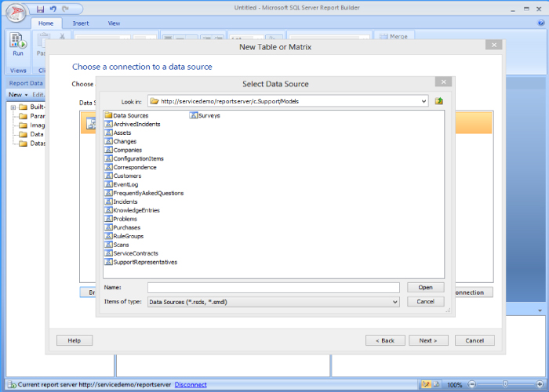Select the RuleGroups model icon
This screenshot has width=549, height=392.
pos(109,236)
